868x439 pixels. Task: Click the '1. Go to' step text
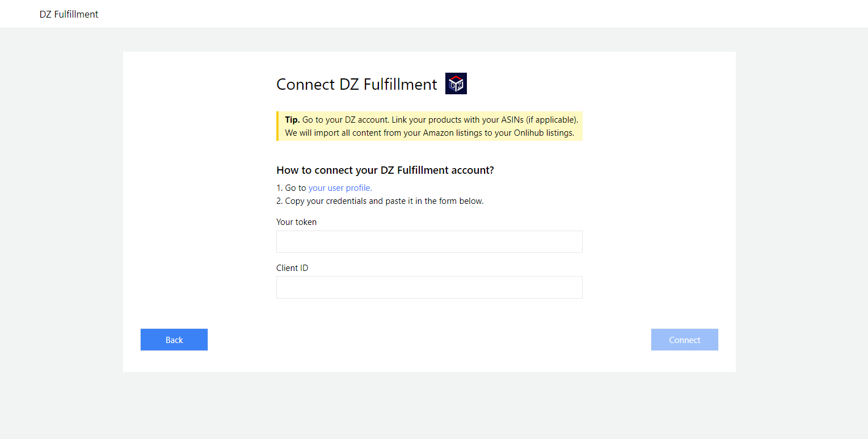(x=291, y=187)
